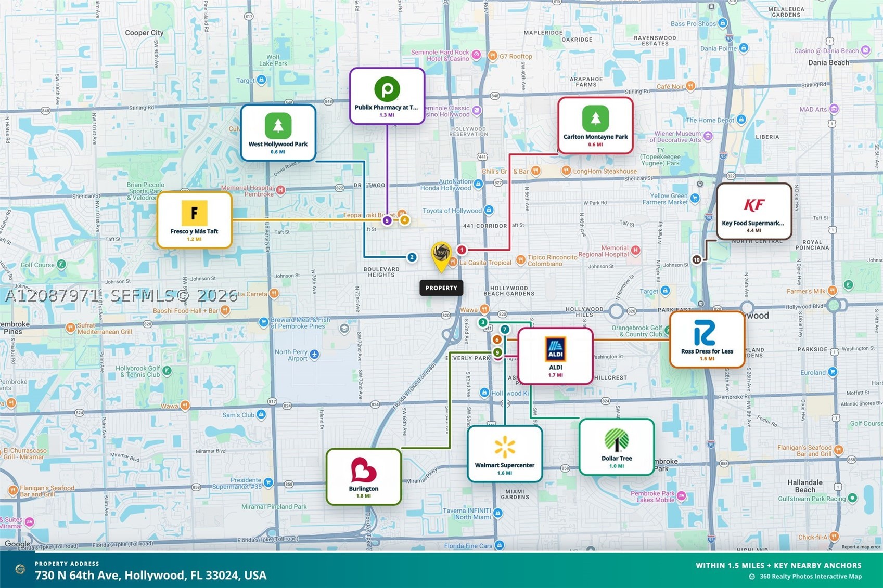The image size is (883, 588).
Task: Select the Hallandale Beach map label
Action: 805,486
